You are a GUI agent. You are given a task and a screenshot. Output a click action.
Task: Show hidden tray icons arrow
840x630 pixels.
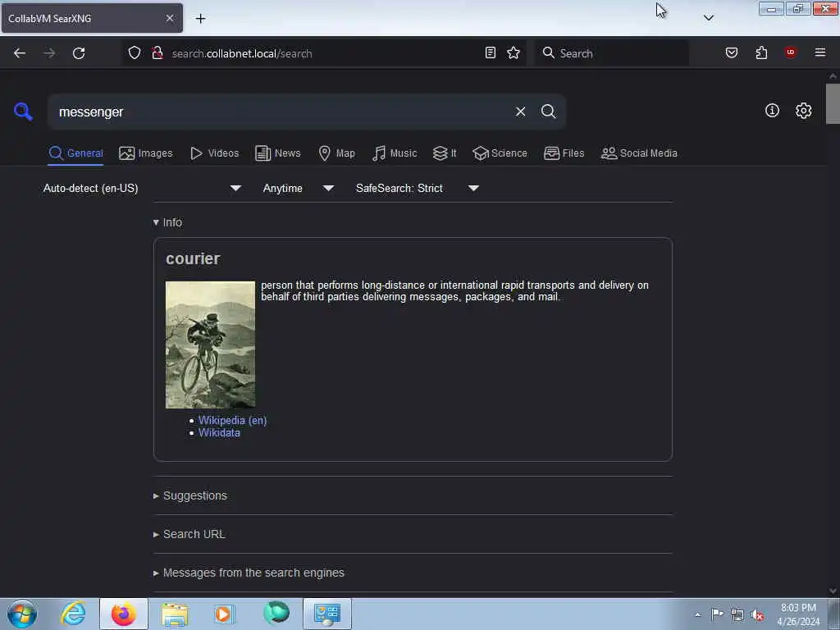(697, 614)
